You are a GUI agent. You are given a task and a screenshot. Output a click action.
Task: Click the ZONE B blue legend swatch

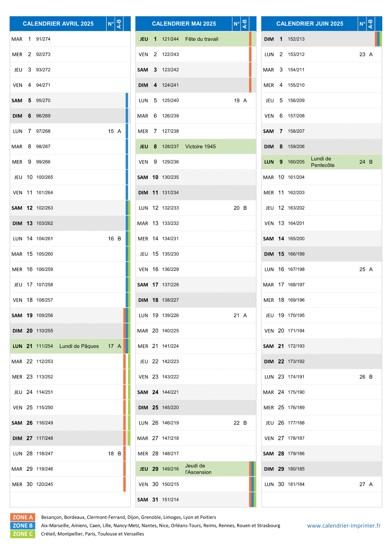coord(23,525)
